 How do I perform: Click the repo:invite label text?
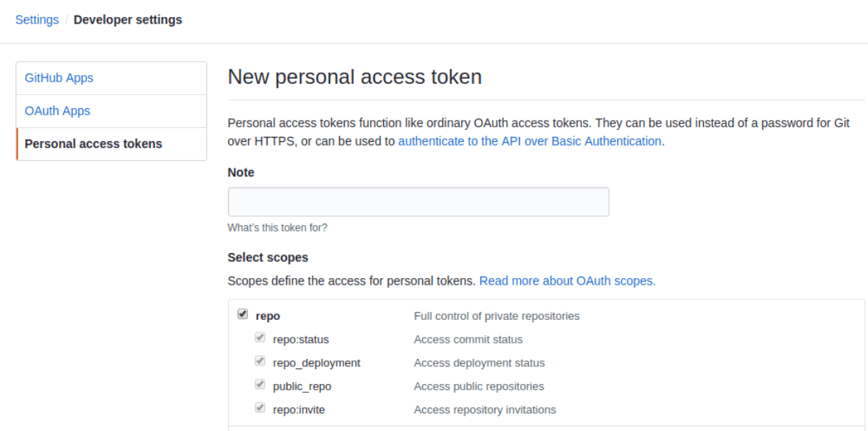pyautogui.click(x=299, y=410)
